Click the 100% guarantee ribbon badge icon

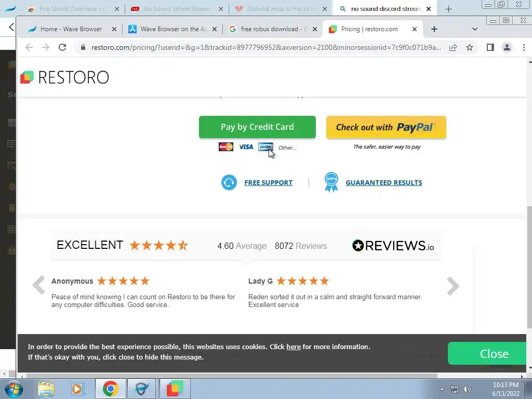click(x=331, y=182)
